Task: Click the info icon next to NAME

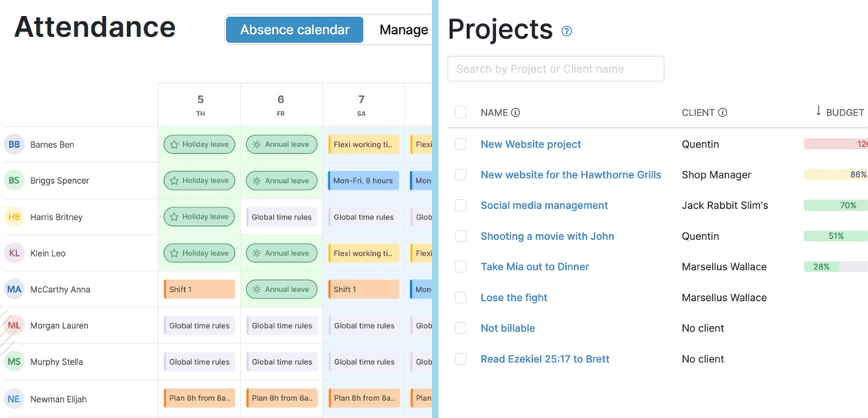Action: pyautogui.click(x=516, y=113)
